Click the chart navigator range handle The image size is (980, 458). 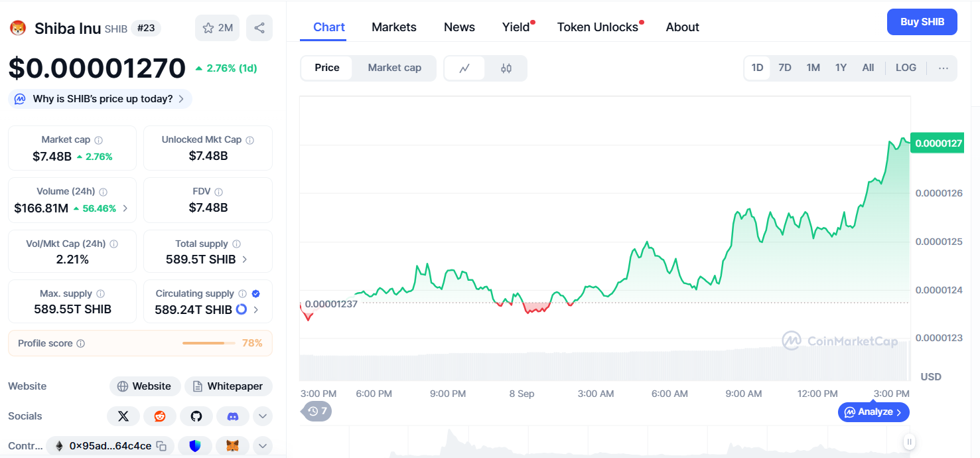pos(910,441)
